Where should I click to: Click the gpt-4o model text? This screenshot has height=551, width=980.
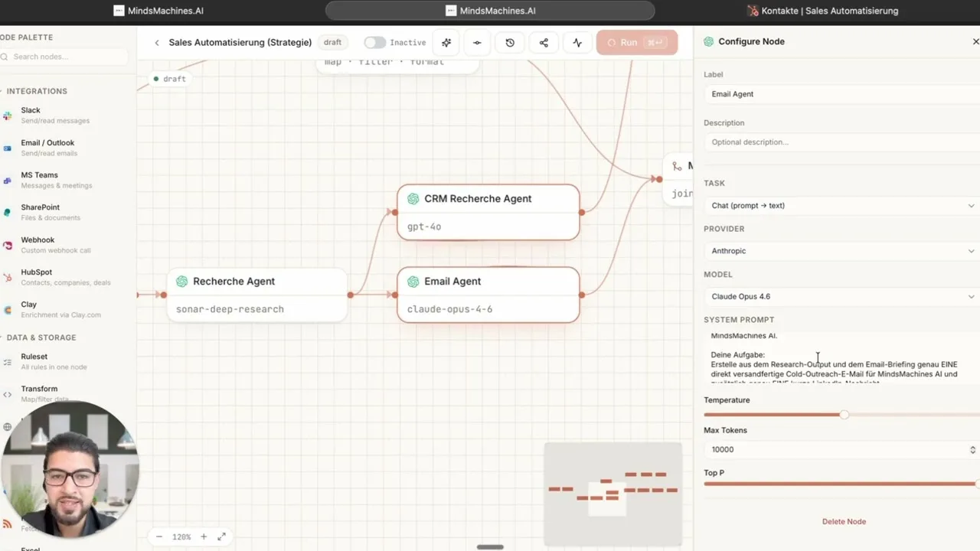[424, 227]
